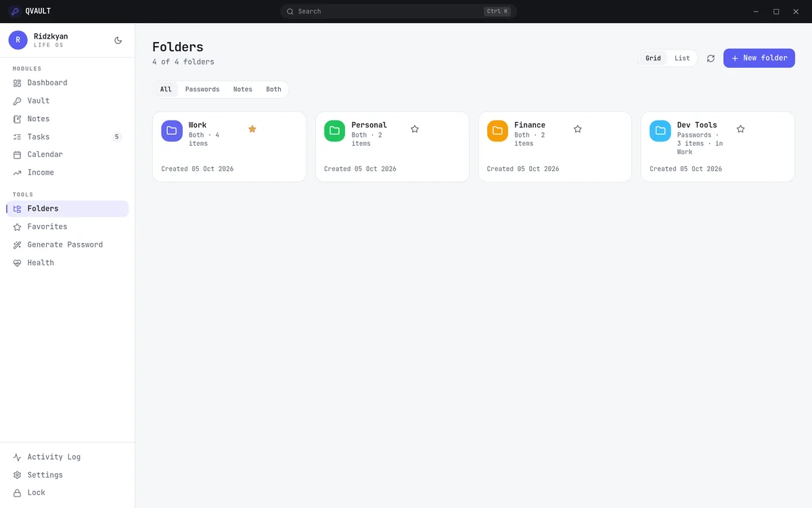Click the blue Dev Tools folder icon
This screenshot has height=508, width=812.
[x=660, y=131]
